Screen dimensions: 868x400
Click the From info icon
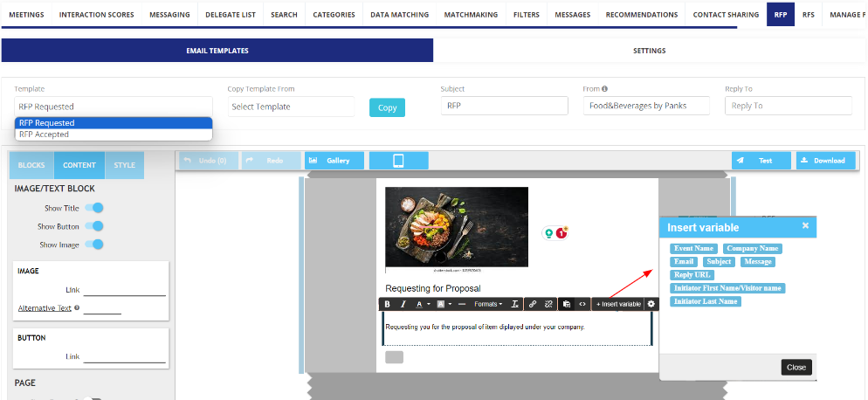click(605, 88)
